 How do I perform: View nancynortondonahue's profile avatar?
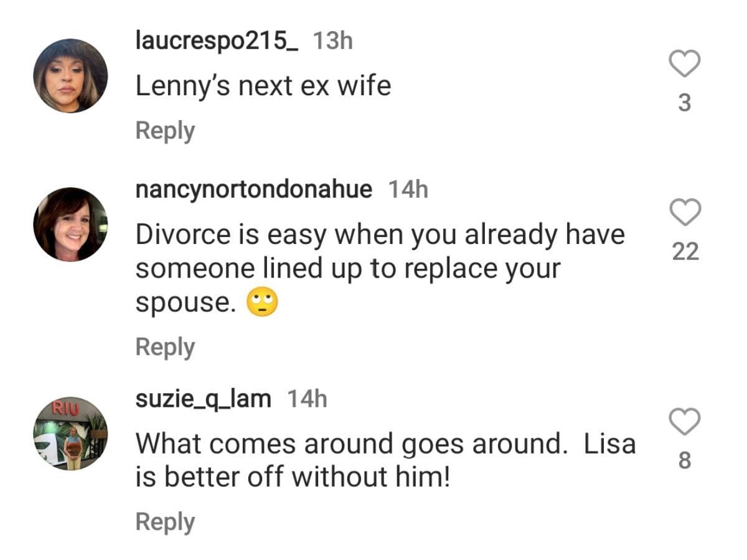(70, 225)
